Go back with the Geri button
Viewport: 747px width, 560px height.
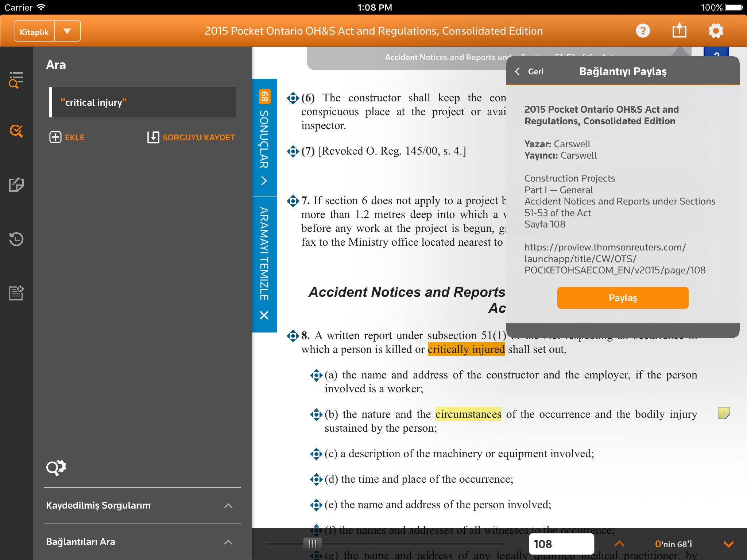tap(529, 71)
